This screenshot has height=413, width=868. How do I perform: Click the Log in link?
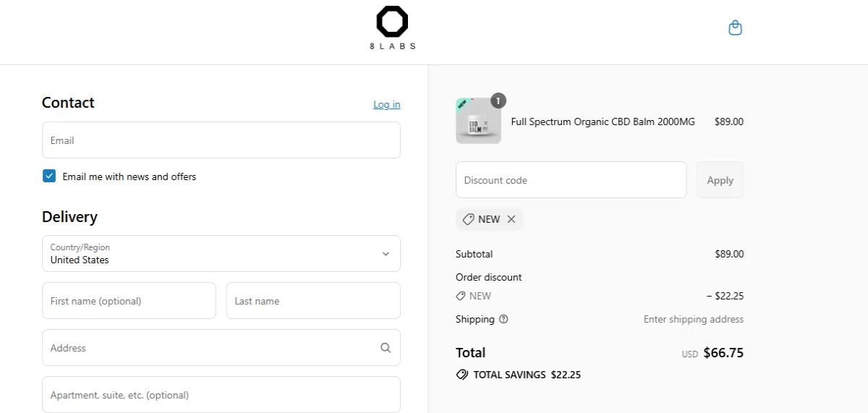coord(386,104)
